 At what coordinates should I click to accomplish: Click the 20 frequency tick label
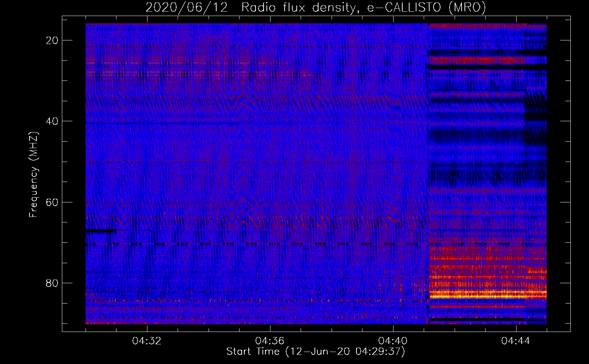[x=52, y=40]
